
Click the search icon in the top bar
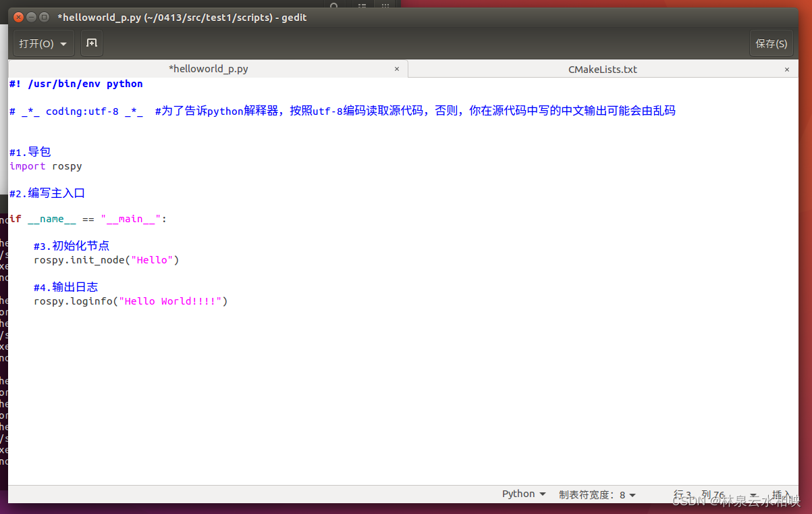(334, 6)
